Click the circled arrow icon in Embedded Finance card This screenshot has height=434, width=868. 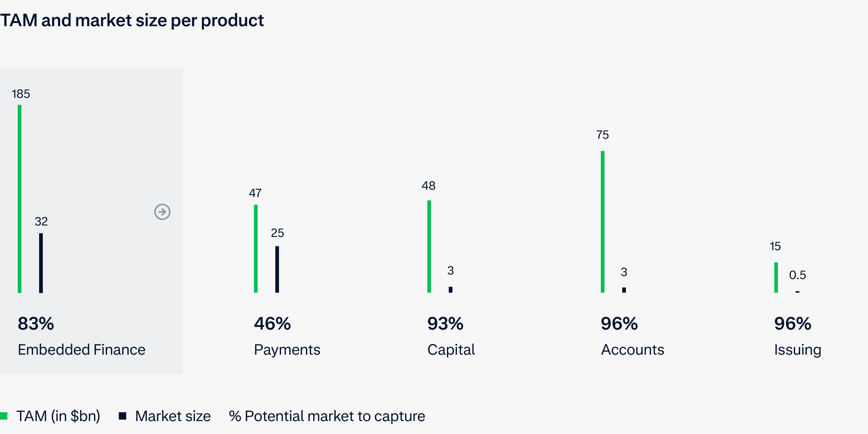(162, 212)
